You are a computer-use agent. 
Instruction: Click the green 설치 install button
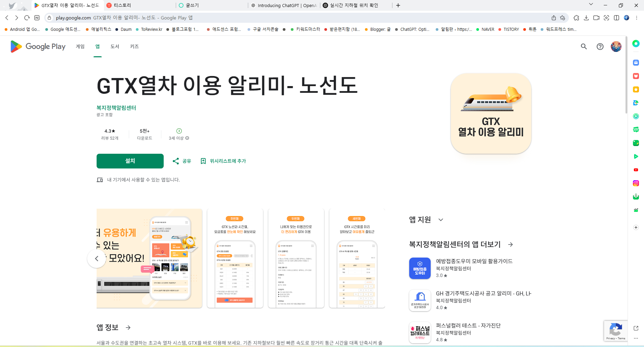pos(130,161)
